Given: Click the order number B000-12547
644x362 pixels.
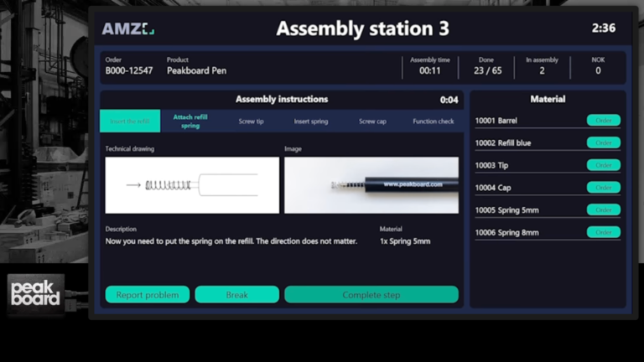Looking at the screenshot, I should tap(129, 71).
